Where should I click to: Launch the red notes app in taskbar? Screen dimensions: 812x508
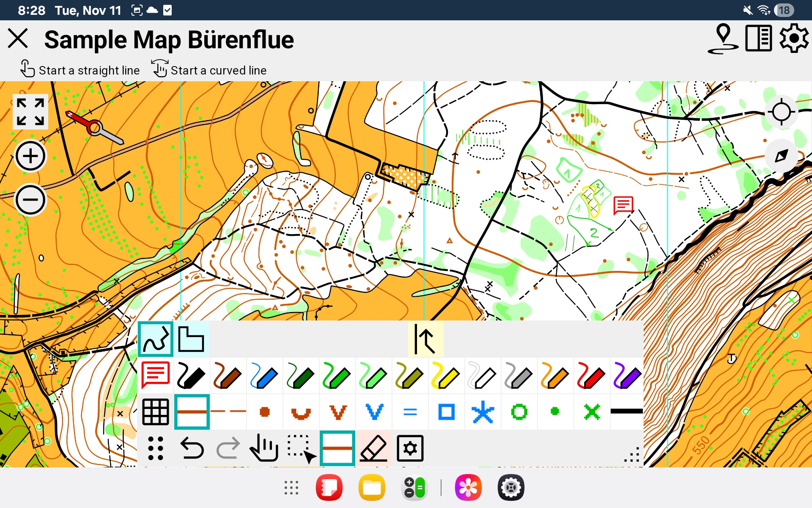[x=329, y=488]
